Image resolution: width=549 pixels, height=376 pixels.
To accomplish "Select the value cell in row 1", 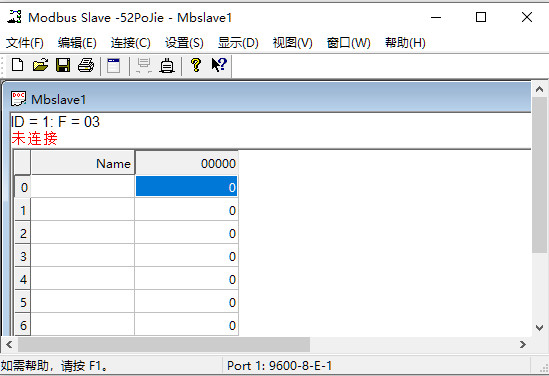I will coord(186,209).
